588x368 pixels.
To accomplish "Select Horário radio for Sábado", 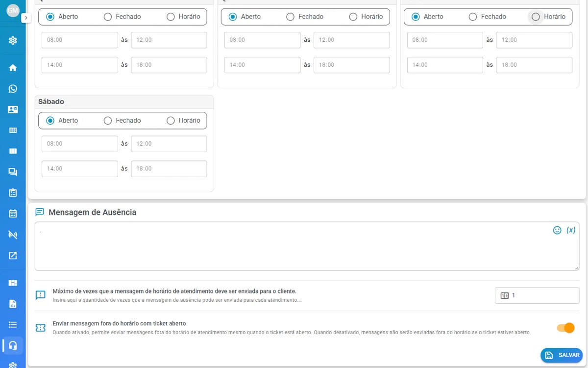I will pyautogui.click(x=171, y=121).
